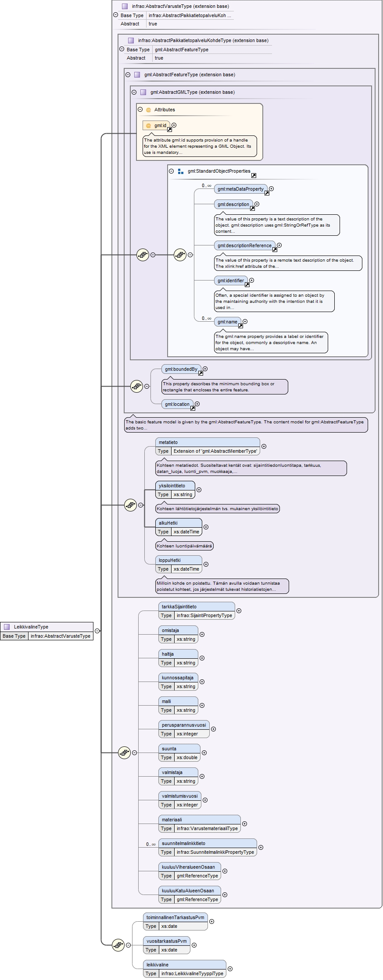Collapse the gml:StandardObjectProperties group
This screenshot has width=383, height=980.
click(172, 171)
